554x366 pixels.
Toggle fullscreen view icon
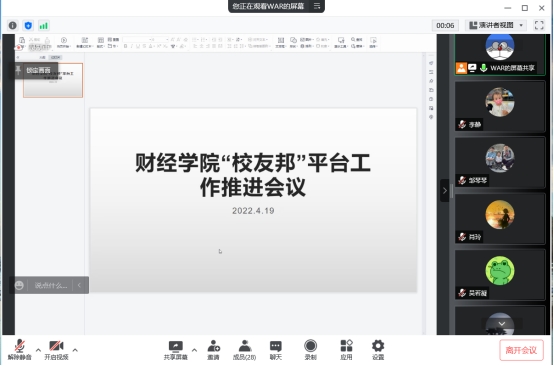point(539,25)
